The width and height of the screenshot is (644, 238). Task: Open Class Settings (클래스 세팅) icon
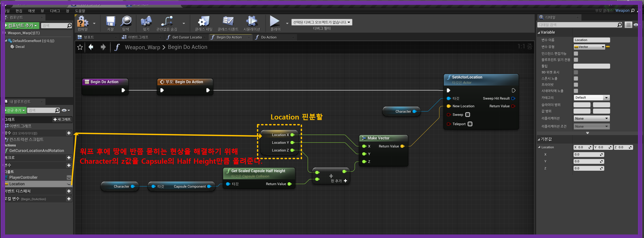(203, 21)
